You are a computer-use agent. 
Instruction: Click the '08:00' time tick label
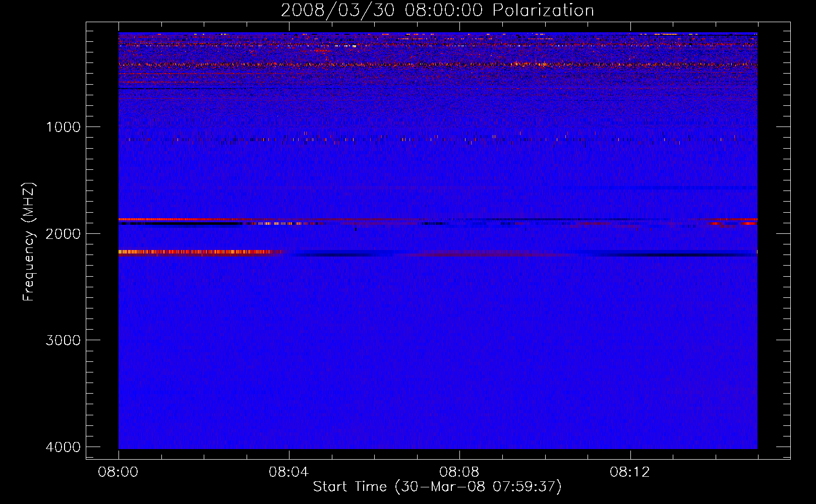(119, 472)
